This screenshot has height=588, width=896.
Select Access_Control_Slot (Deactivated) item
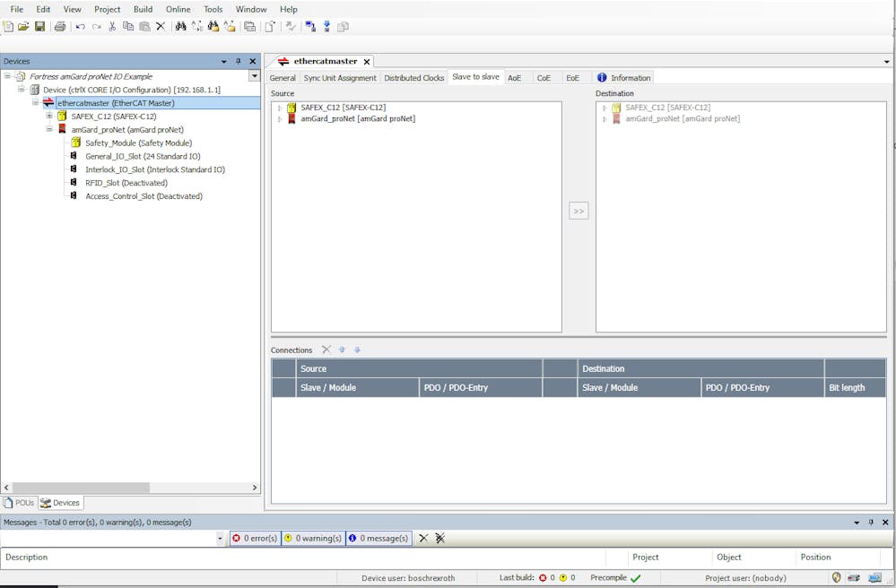click(144, 195)
